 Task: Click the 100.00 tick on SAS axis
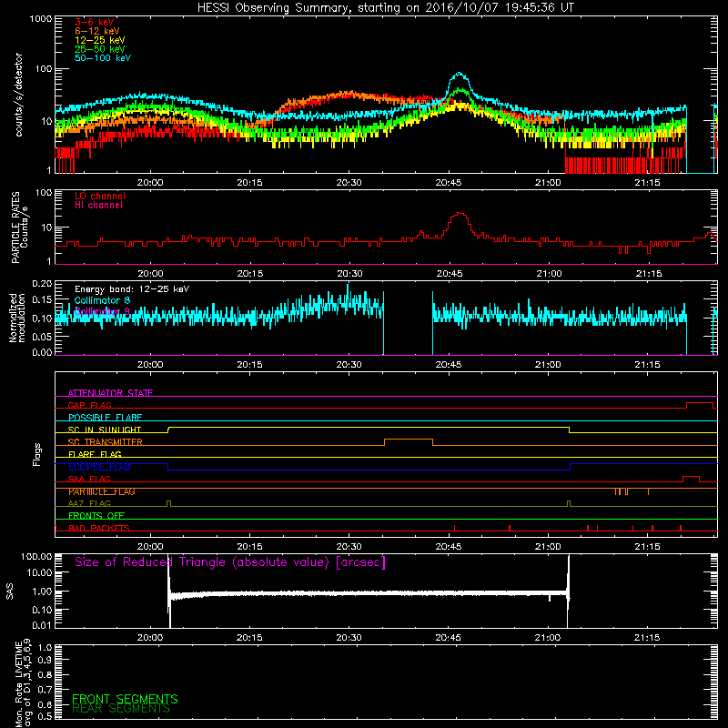coord(36,556)
